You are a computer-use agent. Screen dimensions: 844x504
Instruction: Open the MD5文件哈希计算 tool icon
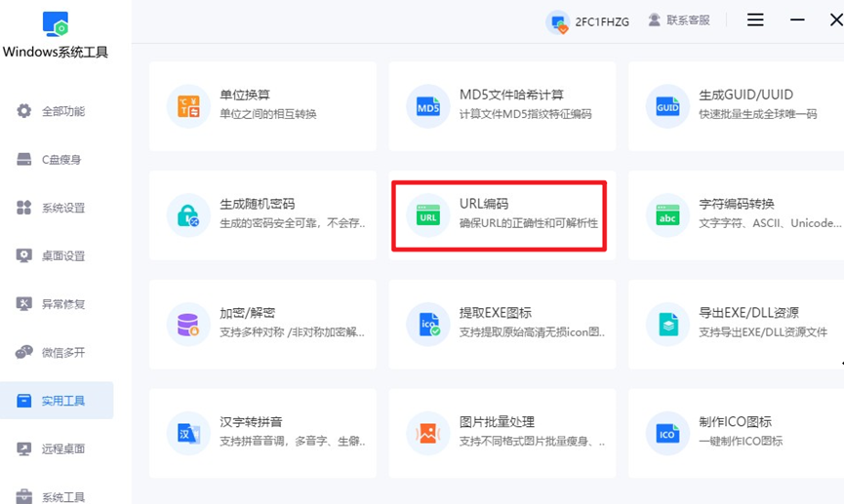click(428, 106)
